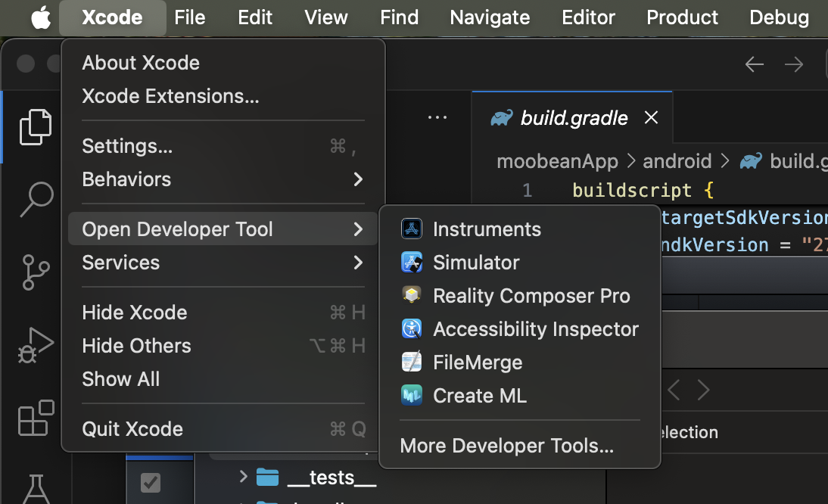
Task: Open the Extensions sidebar icon
Action: click(x=36, y=418)
